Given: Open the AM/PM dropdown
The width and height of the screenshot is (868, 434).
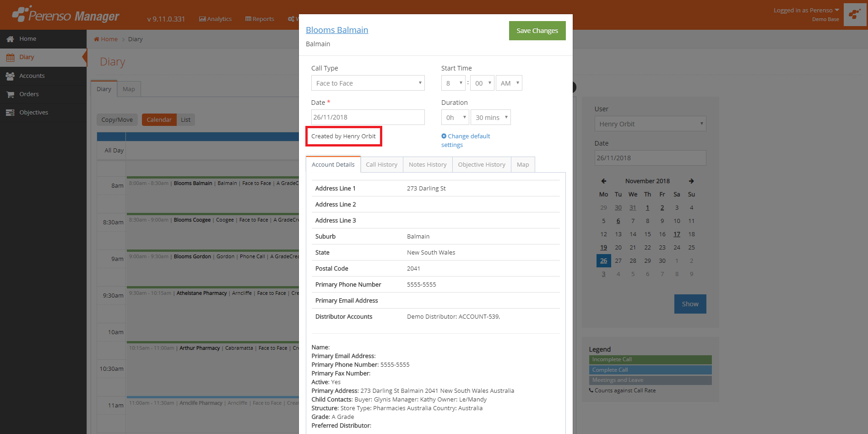Looking at the screenshot, I should [509, 83].
